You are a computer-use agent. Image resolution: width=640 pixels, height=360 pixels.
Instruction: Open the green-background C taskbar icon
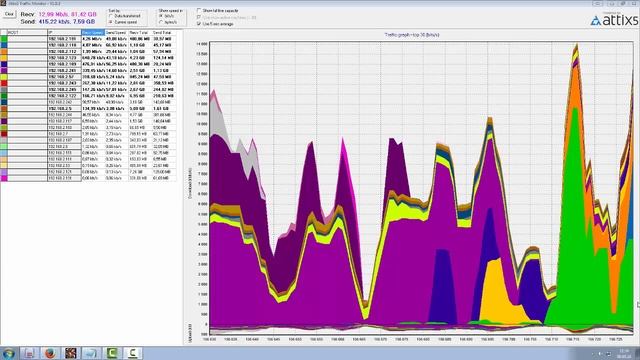pyautogui.click(x=112, y=353)
